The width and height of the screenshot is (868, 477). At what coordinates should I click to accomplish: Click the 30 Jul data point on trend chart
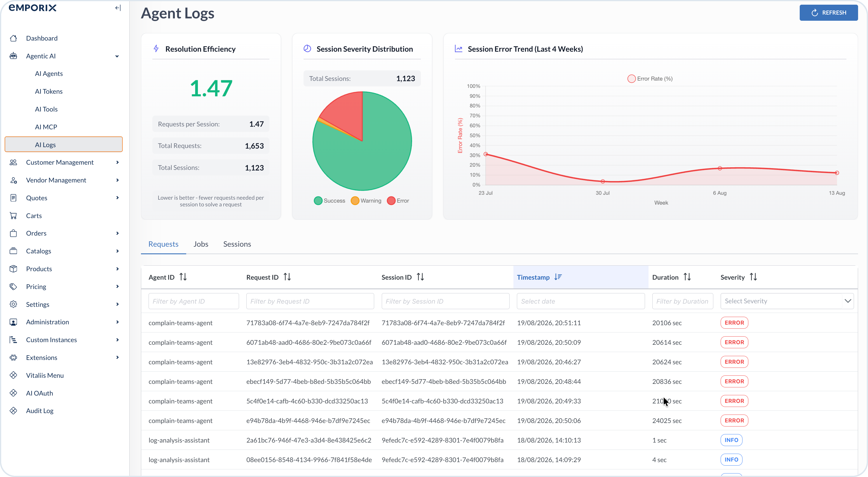point(603,181)
